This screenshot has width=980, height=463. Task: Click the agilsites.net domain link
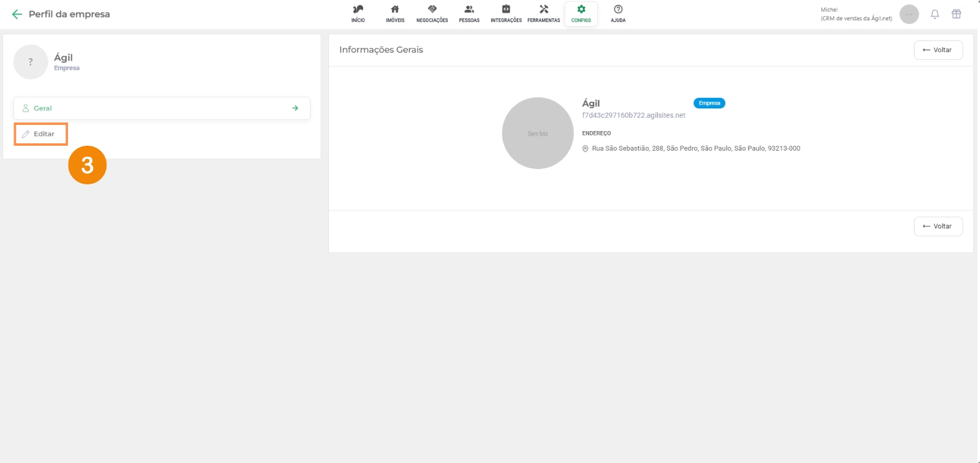[633, 115]
